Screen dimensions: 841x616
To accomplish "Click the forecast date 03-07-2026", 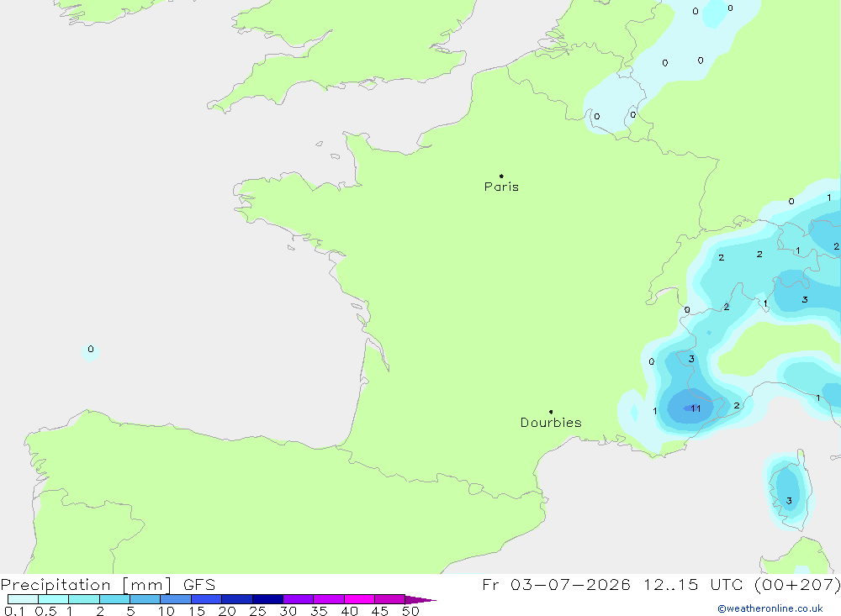I will [x=570, y=584].
